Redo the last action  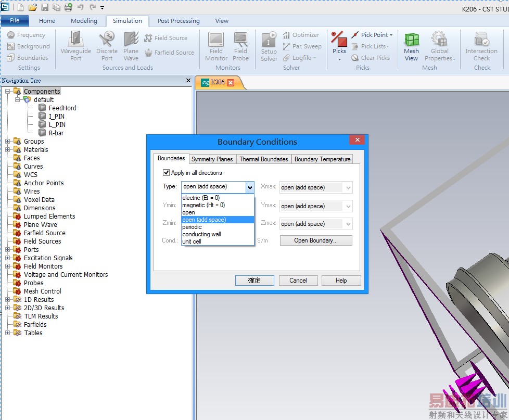(x=93, y=7)
